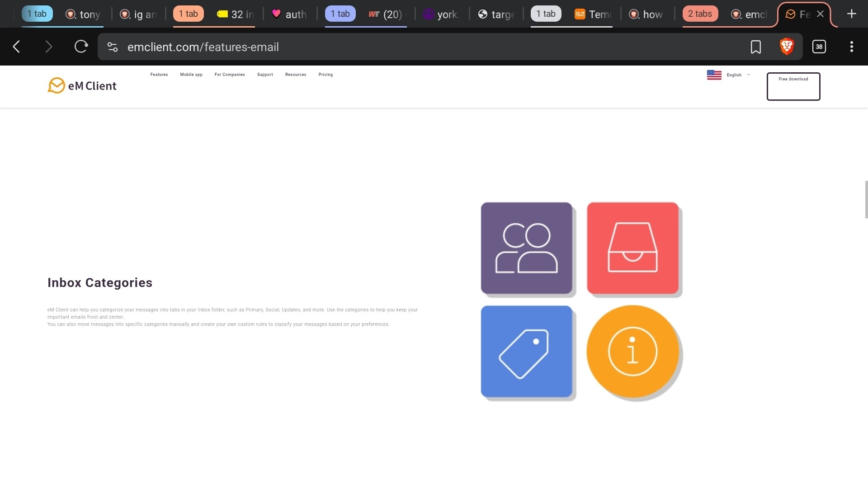Go back to previous page
This screenshot has width=868, height=494.
17,47
